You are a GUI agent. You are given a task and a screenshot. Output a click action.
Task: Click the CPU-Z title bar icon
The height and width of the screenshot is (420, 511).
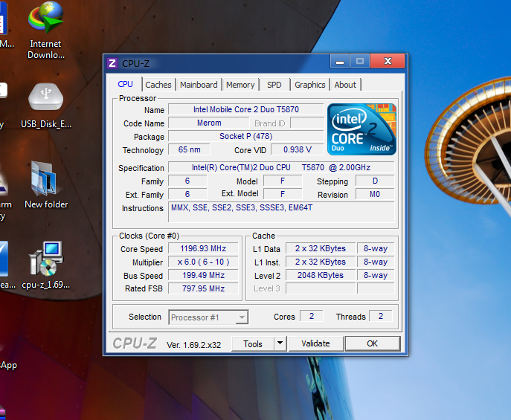point(113,63)
